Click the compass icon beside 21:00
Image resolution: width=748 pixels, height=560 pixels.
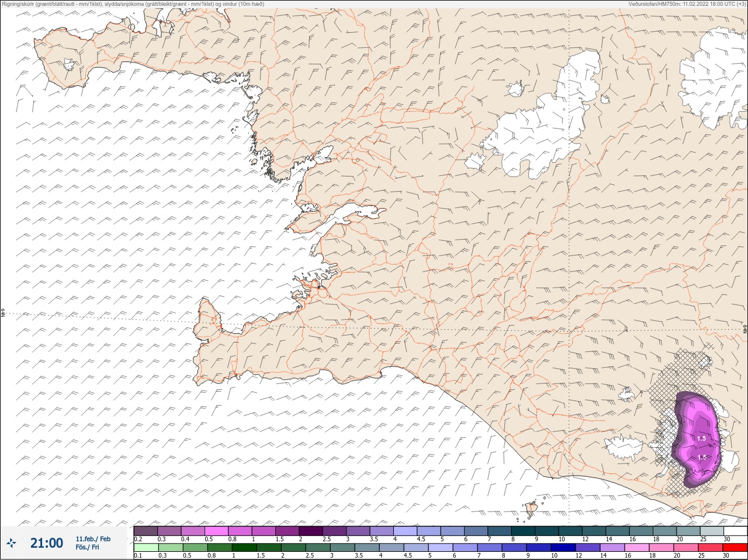(x=11, y=543)
